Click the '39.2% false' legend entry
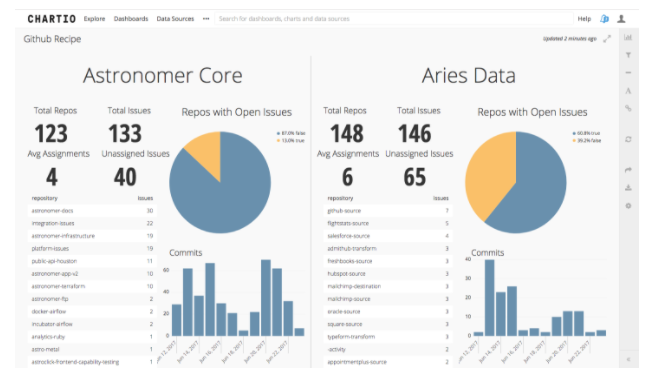This screenshot has height=380, width=648. coord(587,141)
